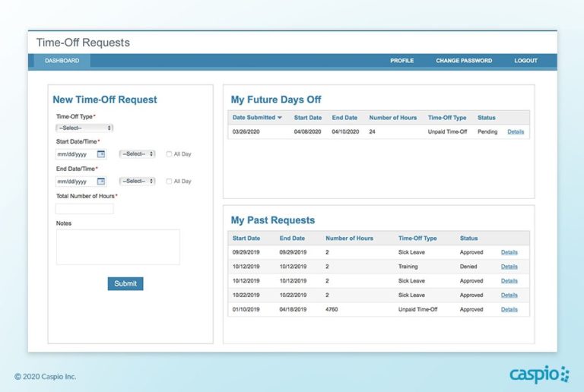This screenshot has height=392, width=584.
Task: Click the Date Submitted sort arrow
Action: 280,118
